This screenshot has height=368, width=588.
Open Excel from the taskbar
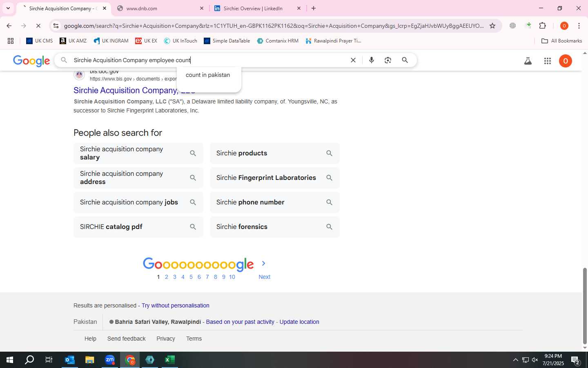[170, 360]
